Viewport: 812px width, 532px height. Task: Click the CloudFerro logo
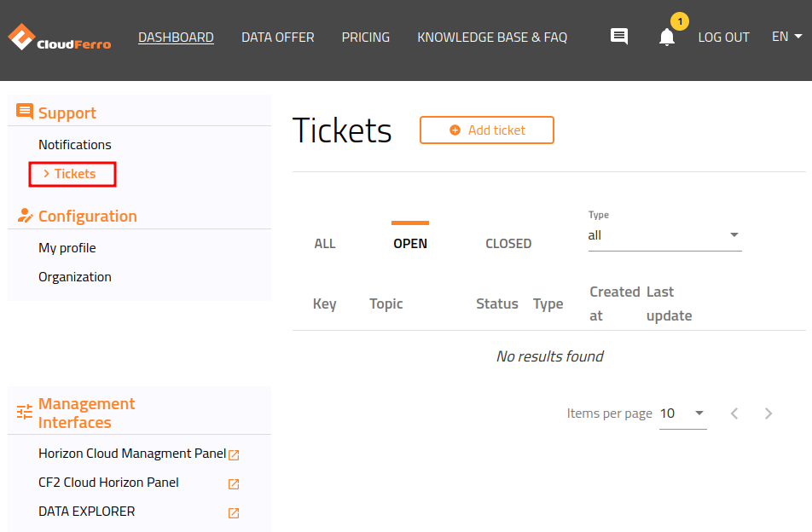point(58,37)
